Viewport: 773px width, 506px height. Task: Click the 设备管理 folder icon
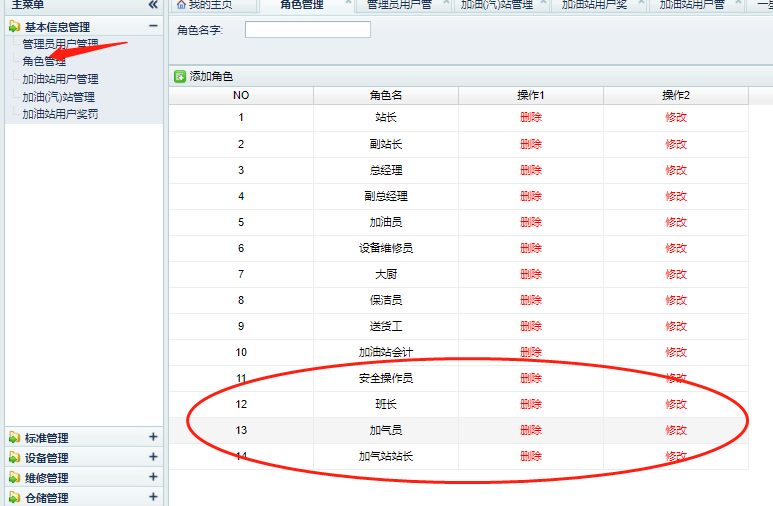tap(14, 458)
